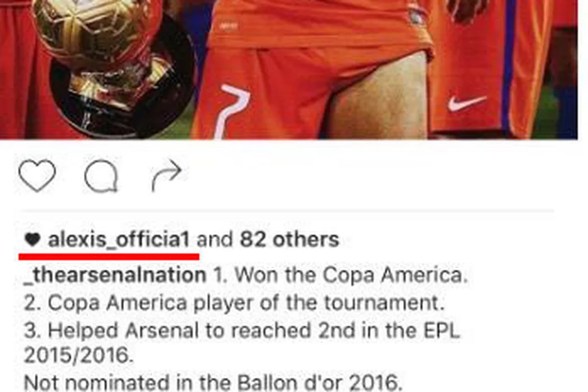Click the word 'and' in the likes line
Viewport: 588px width, 392px height.
pos(215,239)
